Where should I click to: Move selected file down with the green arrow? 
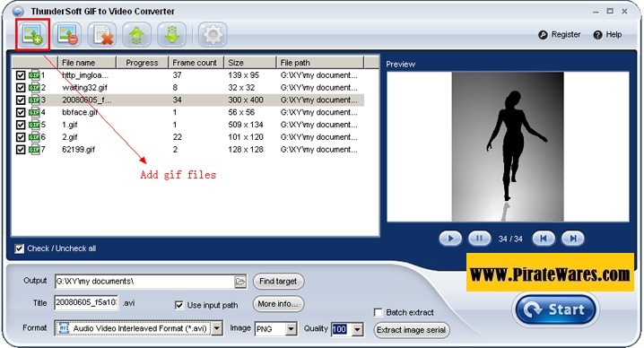click(171, 34)
